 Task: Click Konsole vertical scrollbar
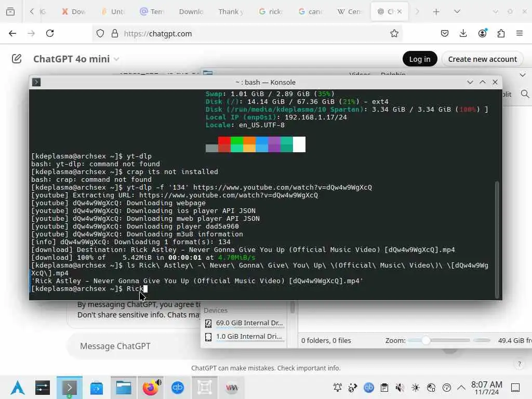[497, 239]
